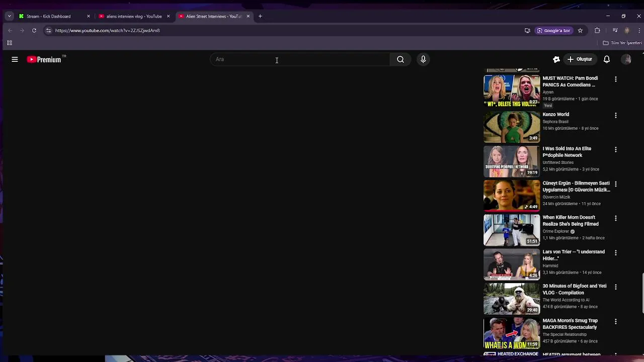Open the WHAT IS A WOMAN thumbnail
The height and width of the screenshot is (362, 644).
512,333
